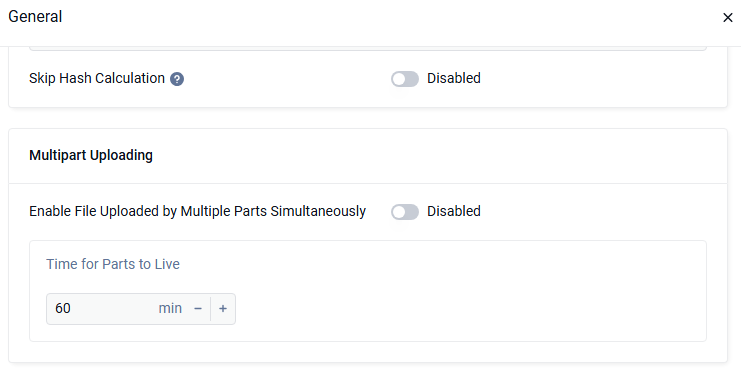Click the Skip Hash Calculation label text
The width and height of the screenshot is (741, 372).
(x=97, y=78)
